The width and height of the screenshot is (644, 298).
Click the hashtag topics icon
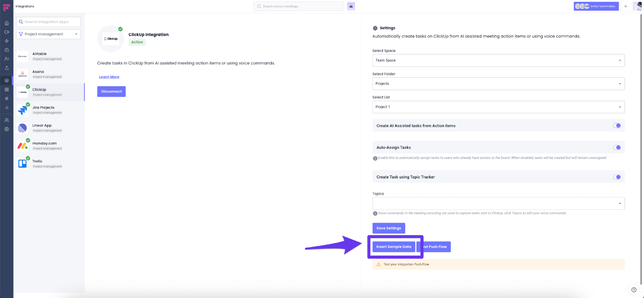point(6,98)
